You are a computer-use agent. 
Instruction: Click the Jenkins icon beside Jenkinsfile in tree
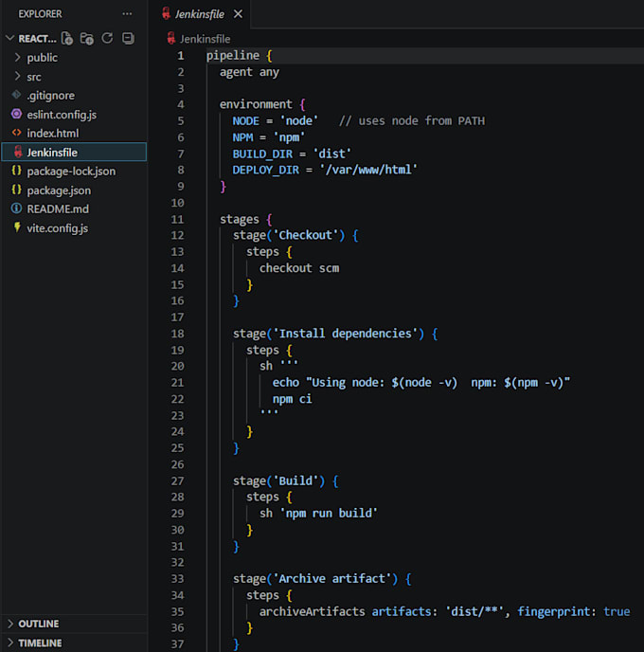[18, 152]
